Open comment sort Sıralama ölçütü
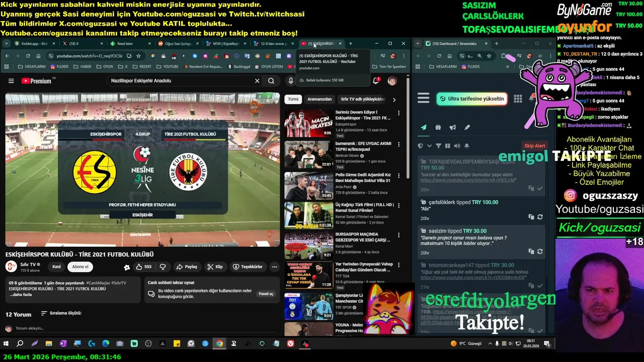This screenshot has height=362, width=644. tap(61, 313)
